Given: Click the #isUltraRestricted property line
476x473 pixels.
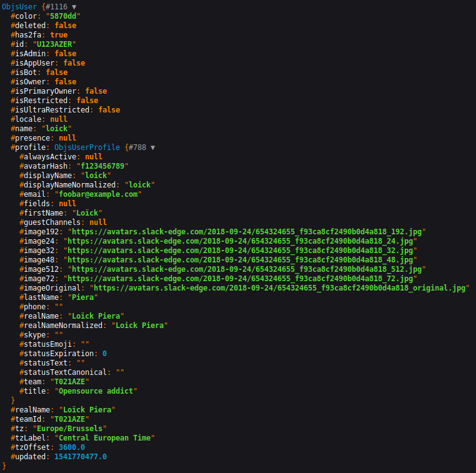Looking at the screenshot, I should (x=65, y=110).
